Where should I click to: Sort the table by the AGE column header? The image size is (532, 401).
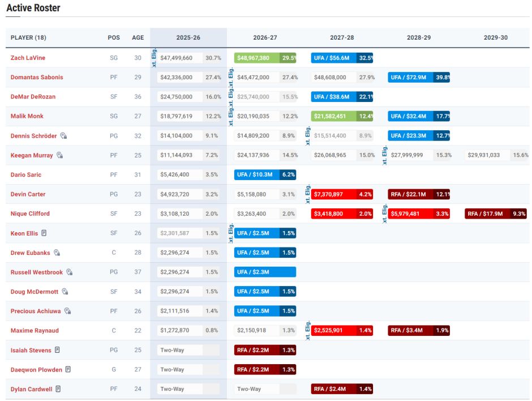[138, 38]
